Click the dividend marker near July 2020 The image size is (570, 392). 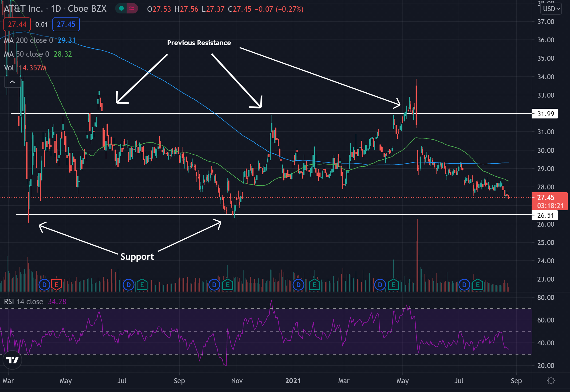129,285
